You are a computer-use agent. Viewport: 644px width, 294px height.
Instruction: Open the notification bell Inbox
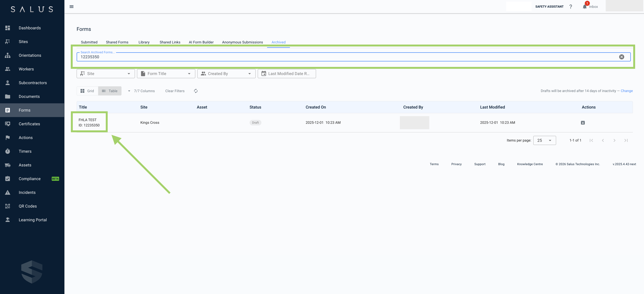(585, 6)
